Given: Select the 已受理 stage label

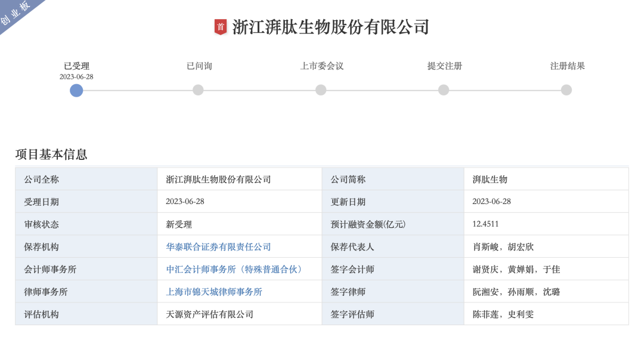Looking at the screenshot, I should pos(76,66).
